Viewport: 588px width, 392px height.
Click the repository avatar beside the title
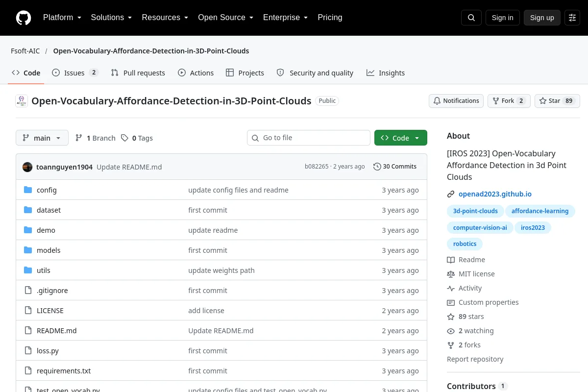22,101
